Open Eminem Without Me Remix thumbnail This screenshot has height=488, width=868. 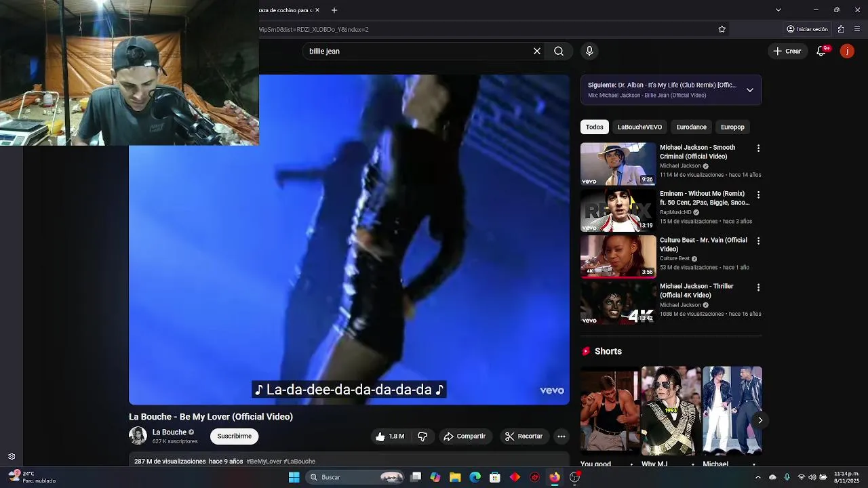618,210
